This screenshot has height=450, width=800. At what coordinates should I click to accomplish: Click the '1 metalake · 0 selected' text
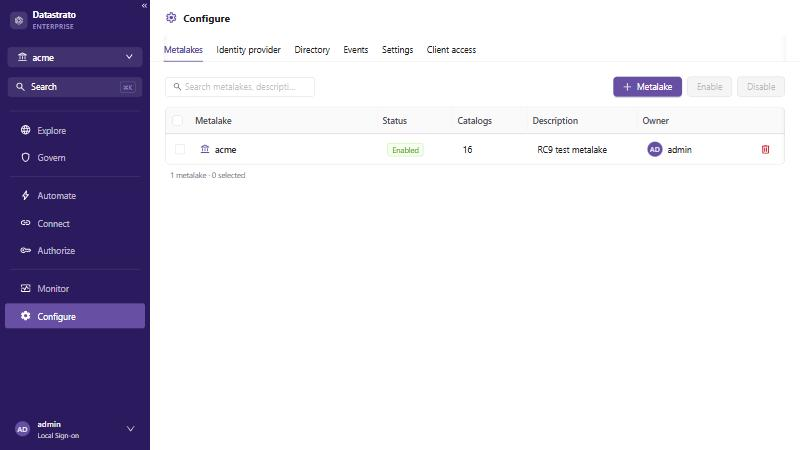(208, 175)
